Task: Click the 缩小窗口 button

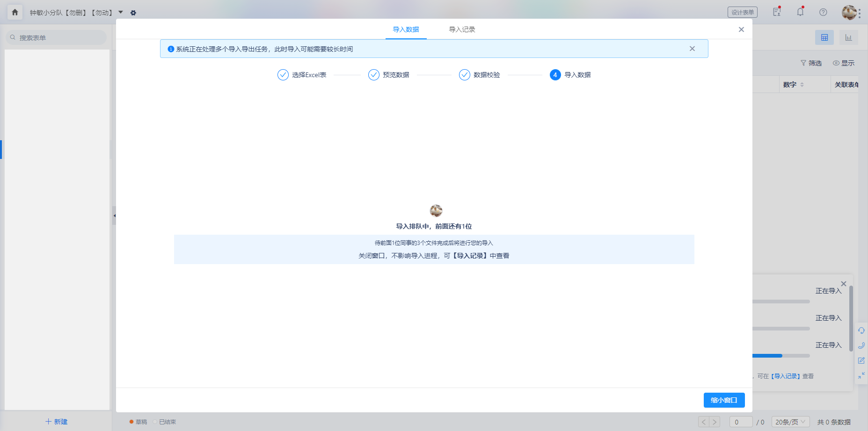Action: click(724, 400)
